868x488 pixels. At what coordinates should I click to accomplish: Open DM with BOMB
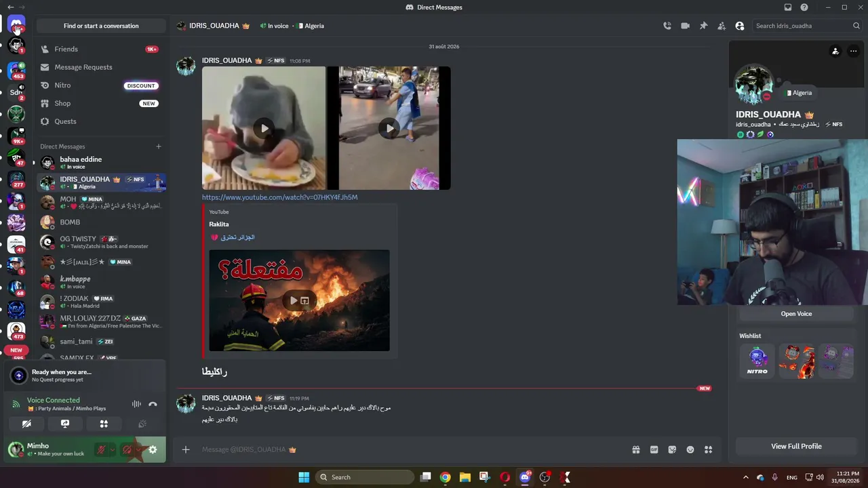click(102, 222)
